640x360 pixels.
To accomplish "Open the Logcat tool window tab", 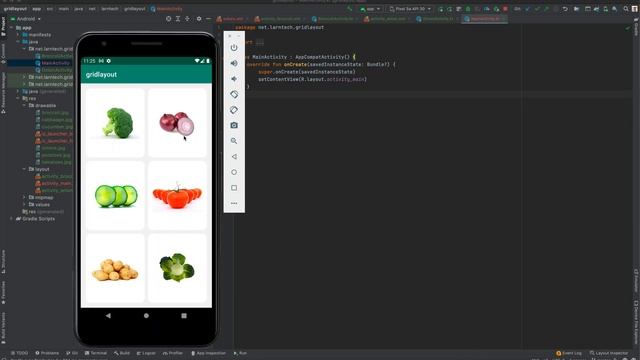I will tap(146, 353).
